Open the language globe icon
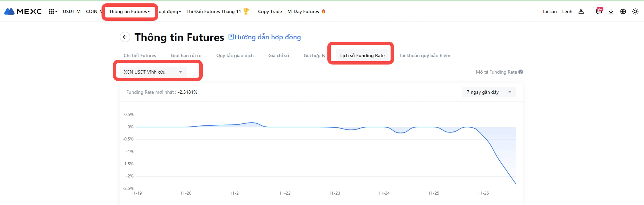 point(623,11)
